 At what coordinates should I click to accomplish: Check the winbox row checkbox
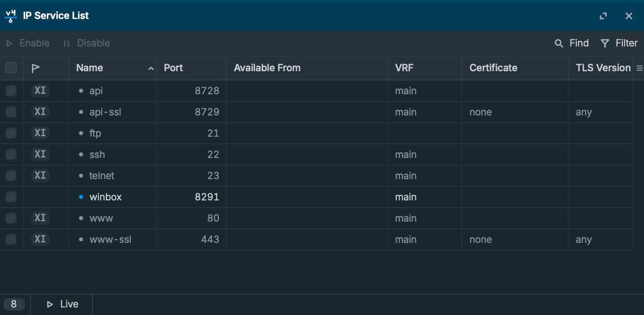pos(11,197)
